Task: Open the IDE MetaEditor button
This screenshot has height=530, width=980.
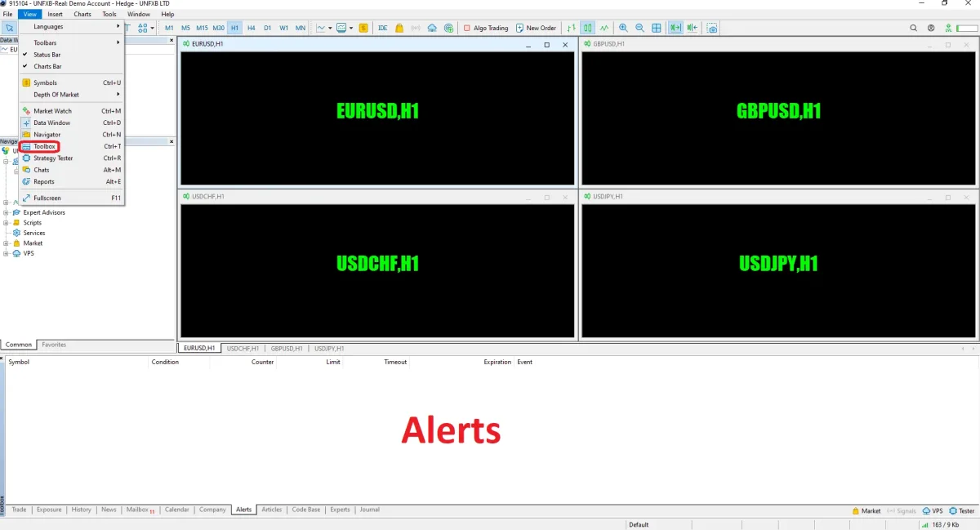Action: click(382, 28)
